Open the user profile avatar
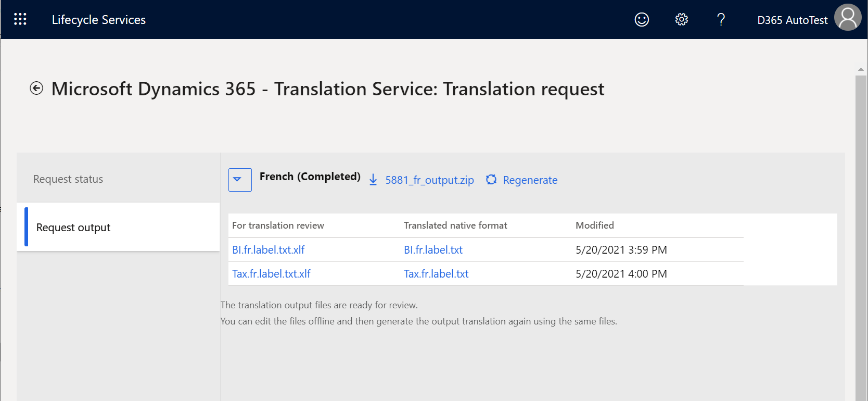Image resolution: width=868 pixels, height=401 pixels. click(848, 18)
